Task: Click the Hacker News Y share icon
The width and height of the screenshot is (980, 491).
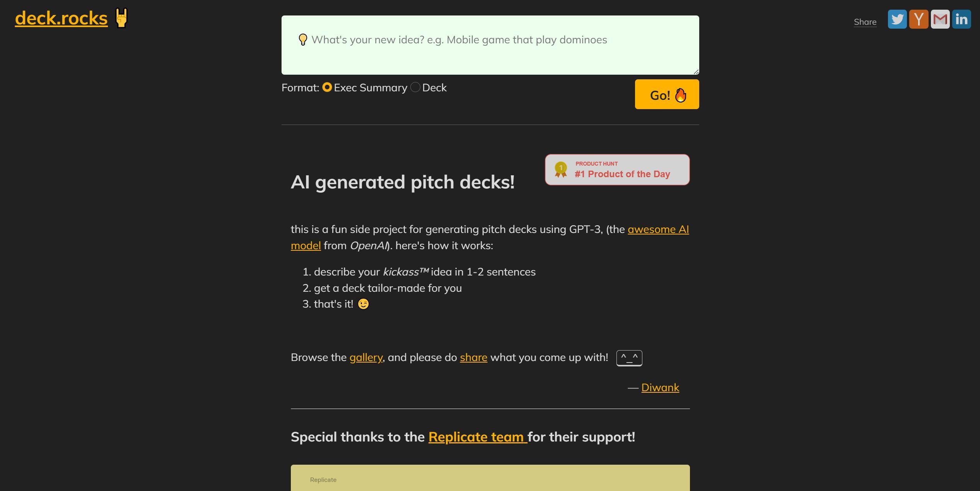Action: pyautogui.click(x=919, y=19)
